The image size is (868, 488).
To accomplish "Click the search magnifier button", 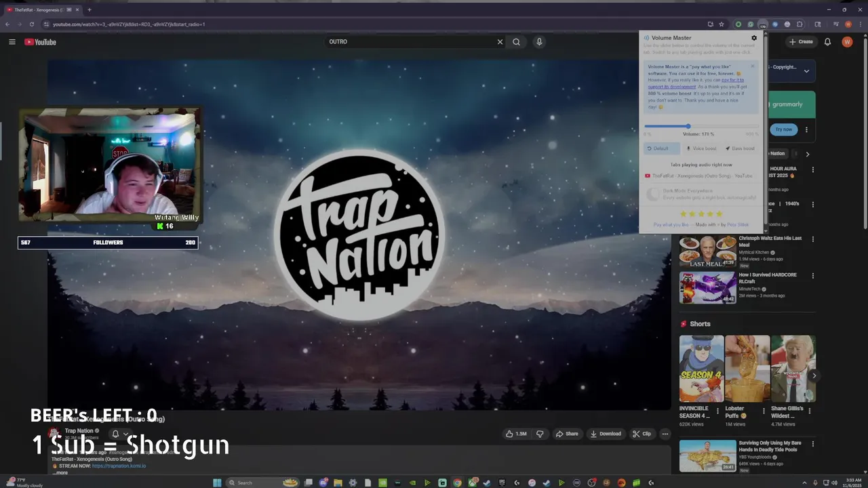I will pyautogui.click(x=517, y=42).
